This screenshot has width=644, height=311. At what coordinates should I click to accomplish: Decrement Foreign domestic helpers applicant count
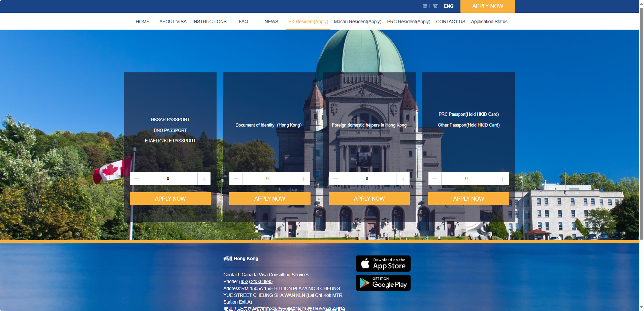click(335, 179)
